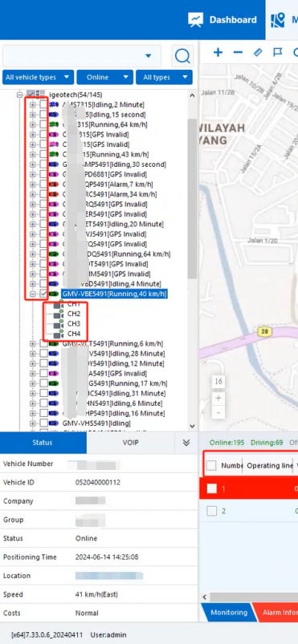The width and height of the screenshot is (298, 644).
Task: Click the map toolbar plus zoom-in icon
Action: coord(218,52)
